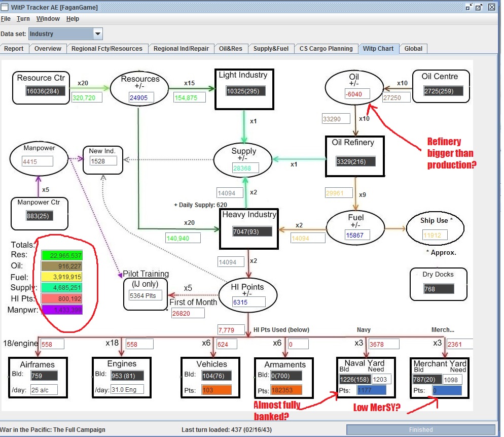Select the Industry data set combo box
The width and height of the screenshot is (504, 437).
coord(65,33)
